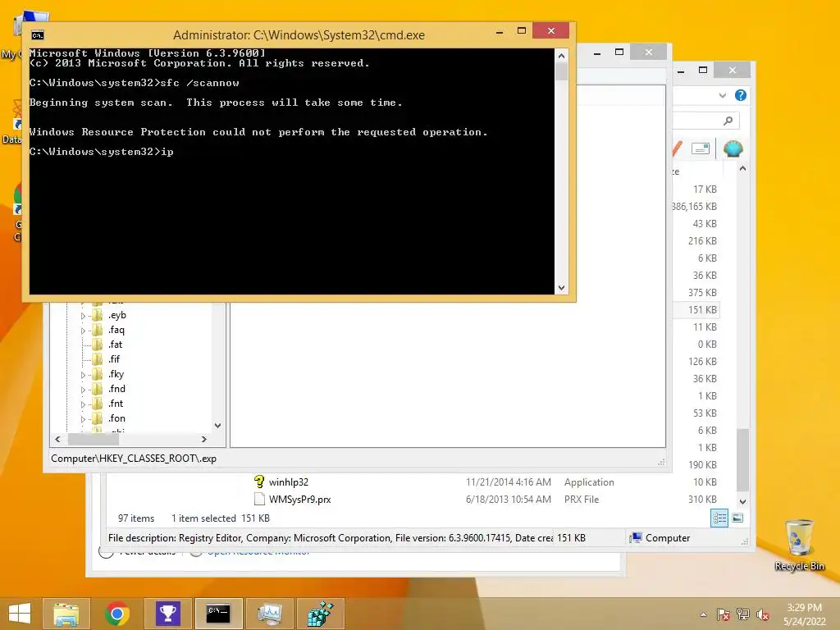Open Task Manager taskbar button
The image size is (840, 630).
coord(269,614)
